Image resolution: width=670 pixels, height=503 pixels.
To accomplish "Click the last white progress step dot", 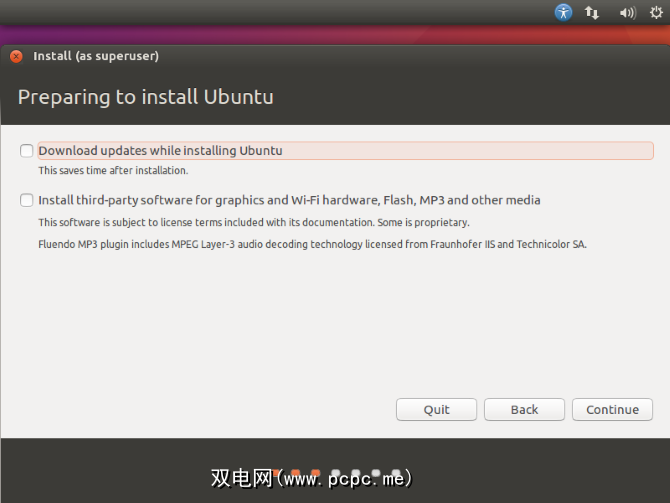I will (396, 473).
